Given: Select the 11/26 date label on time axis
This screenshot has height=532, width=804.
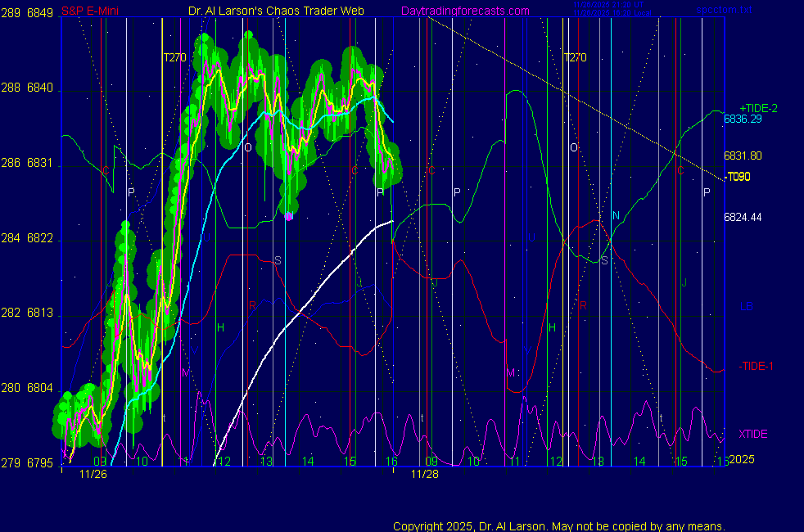Looking at the screenshot, I should click(x=93, y=473).
